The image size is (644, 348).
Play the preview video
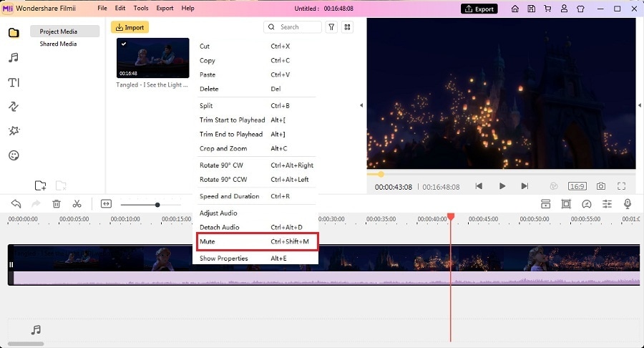502,186
